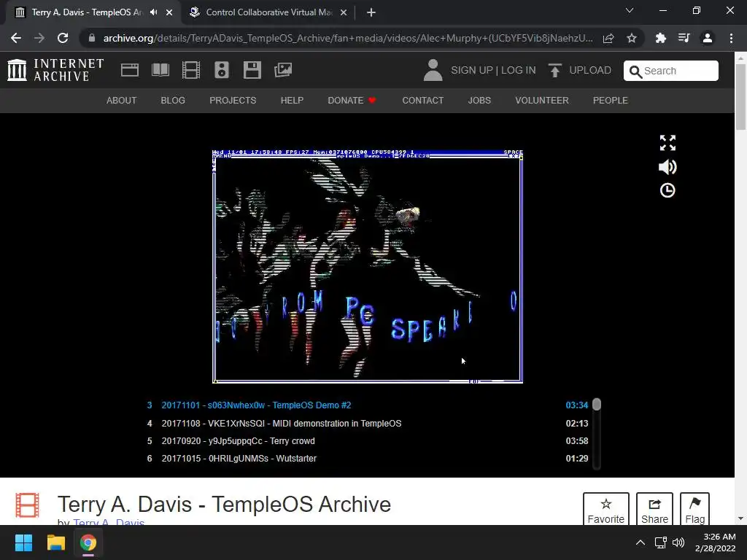The height and width of the screenshot is (560, 747).
Task: Click the UPLOAD link
Action: (590, 71)
